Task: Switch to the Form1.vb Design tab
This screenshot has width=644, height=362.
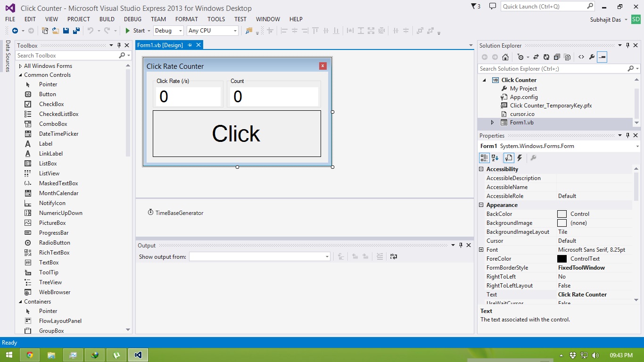Action: click(x=160, y=45)
